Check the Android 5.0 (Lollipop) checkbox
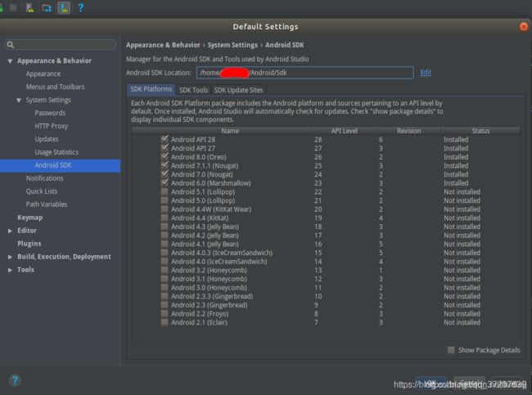 click(165, 200)
